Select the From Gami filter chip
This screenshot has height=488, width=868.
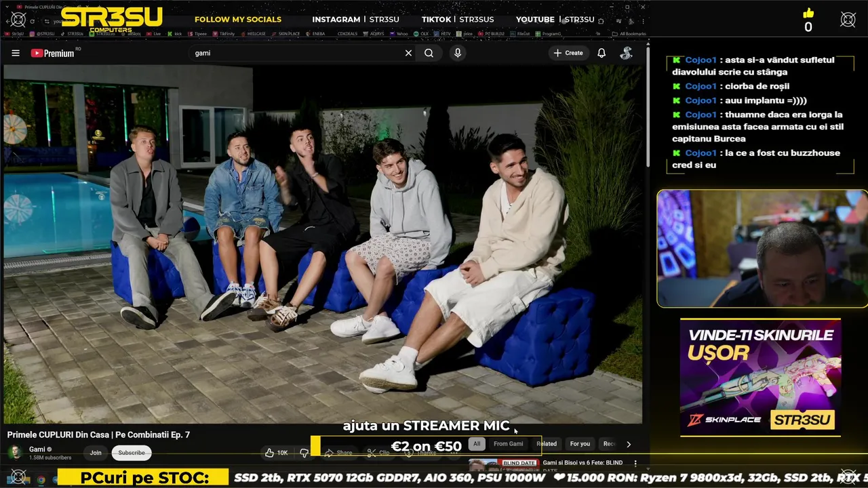coord(508,444)
